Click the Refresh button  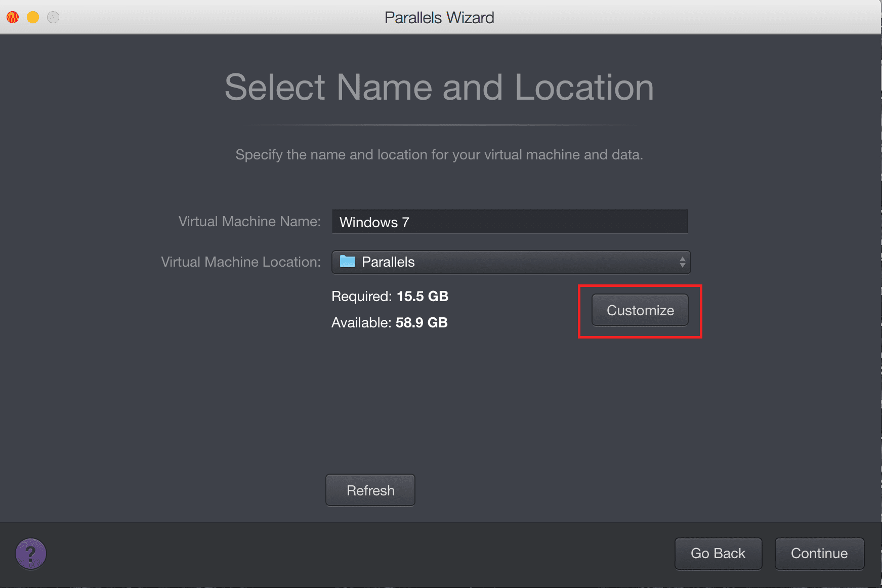[x=370, y=490]
